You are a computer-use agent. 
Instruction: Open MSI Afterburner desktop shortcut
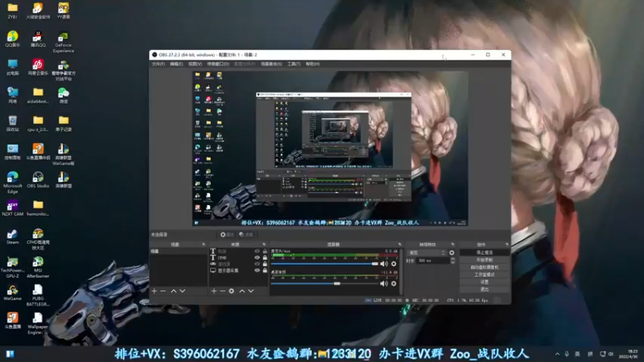pos(38,267)
